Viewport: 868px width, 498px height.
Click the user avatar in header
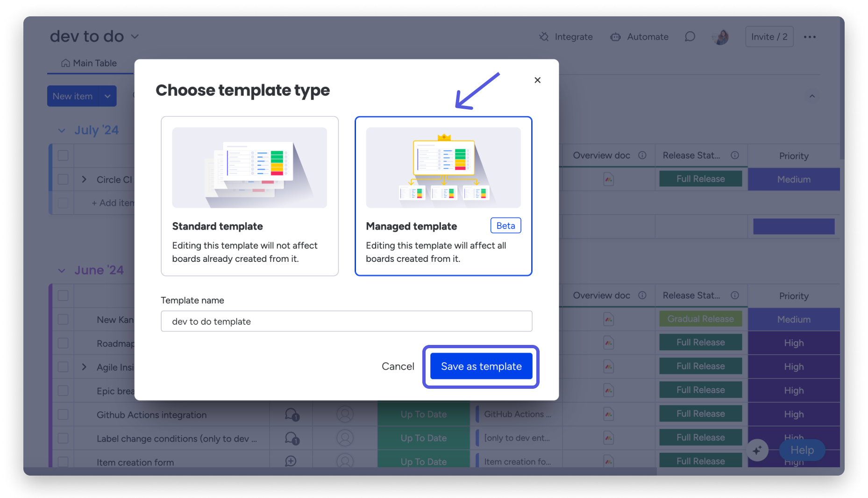[721, 37]
